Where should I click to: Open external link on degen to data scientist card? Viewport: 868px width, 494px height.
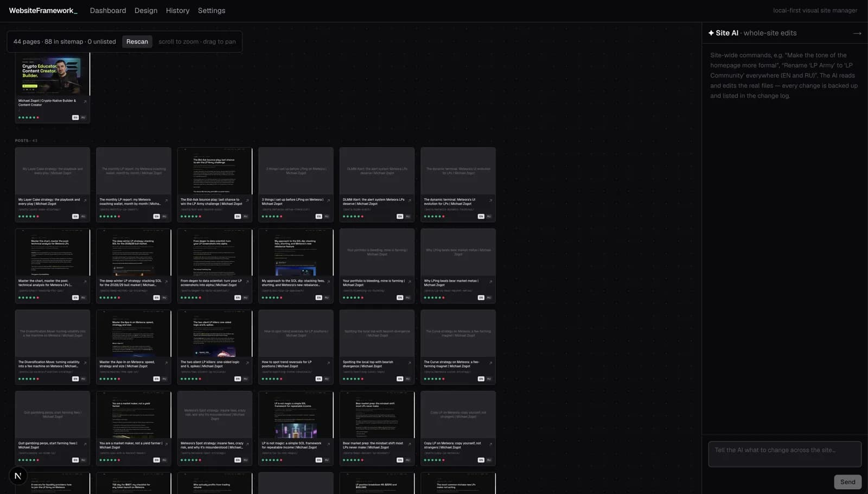[x=247, y=282]
